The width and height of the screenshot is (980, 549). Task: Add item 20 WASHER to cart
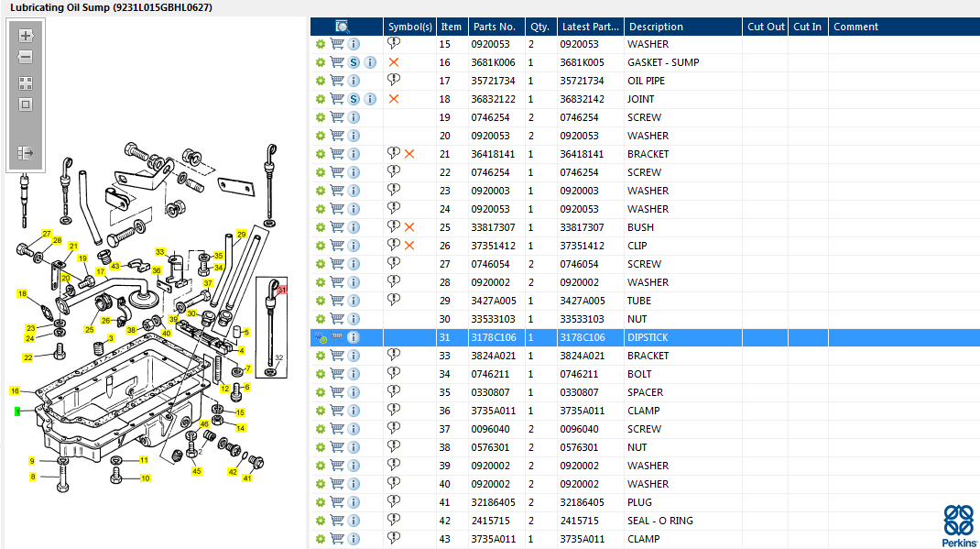[337, 135]
